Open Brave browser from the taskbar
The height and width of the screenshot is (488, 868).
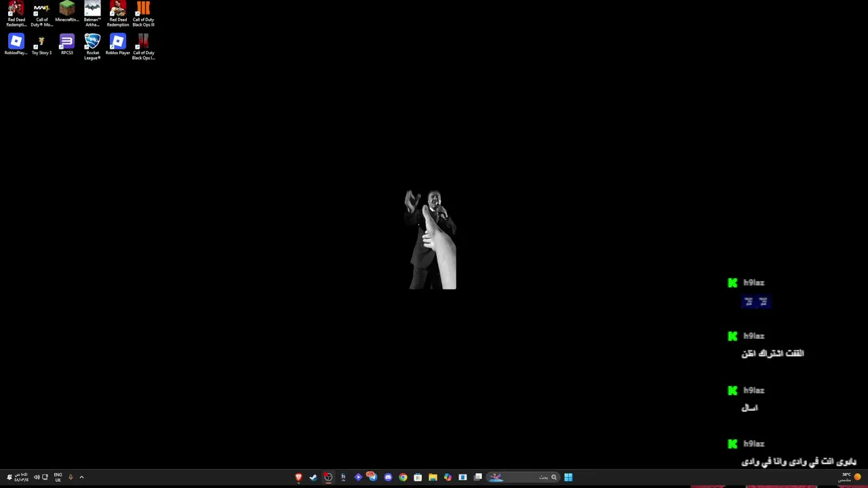click(x=298, y=477)
